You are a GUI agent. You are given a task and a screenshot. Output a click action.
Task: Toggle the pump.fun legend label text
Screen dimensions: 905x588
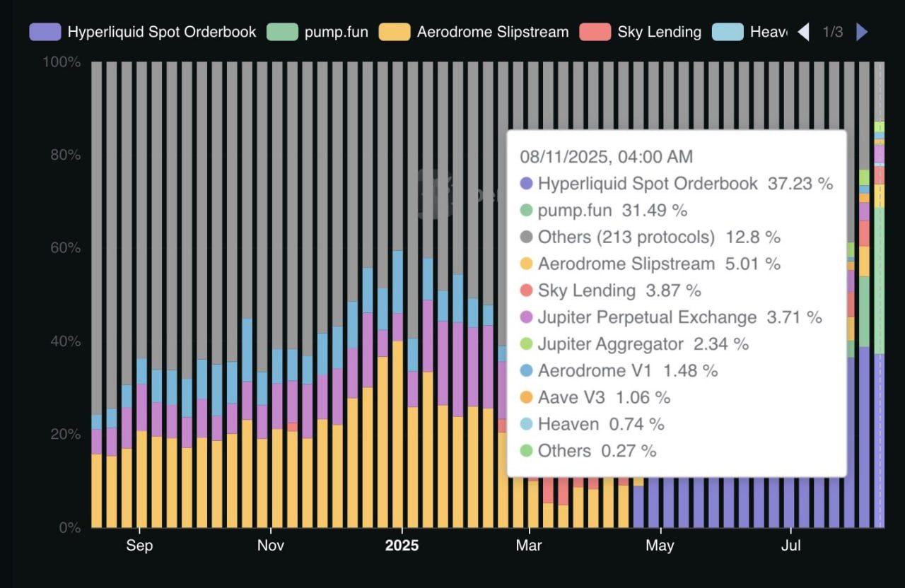[x=336, y=32]
